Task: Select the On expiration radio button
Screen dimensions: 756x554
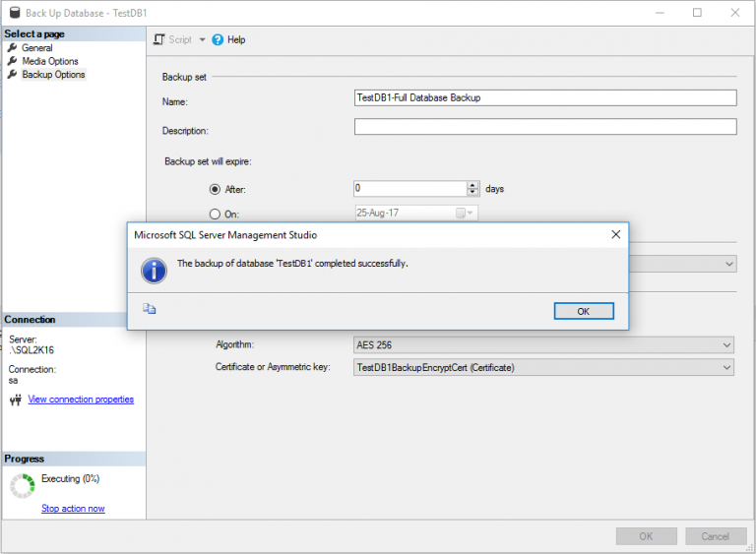Action: pos(215,214)
